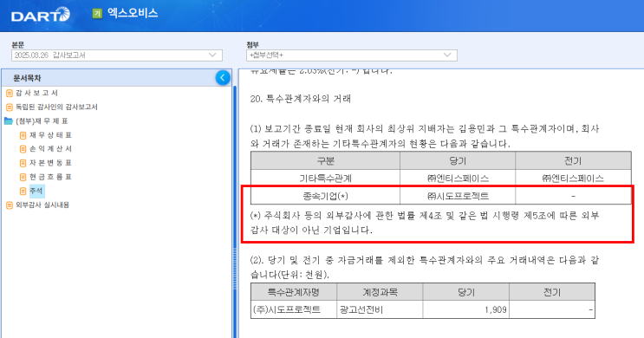Select the (첨부)재무제표 tree item

click(x=42, y=121)
